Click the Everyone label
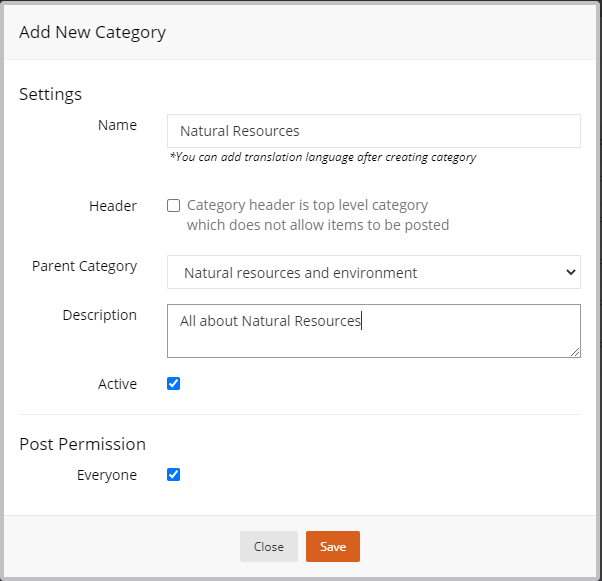Viewport: 602px width, 581px height. click(x=107, y=475)
